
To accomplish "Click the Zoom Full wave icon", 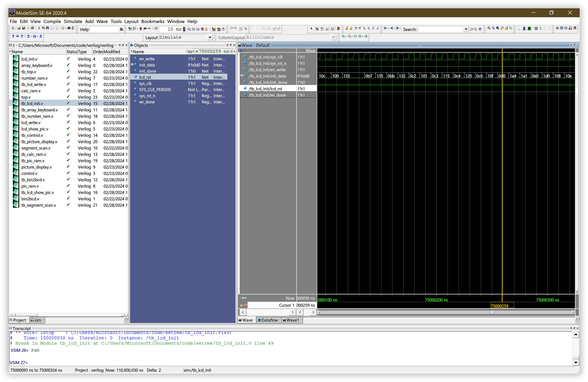I will click(x=498, y=28).
